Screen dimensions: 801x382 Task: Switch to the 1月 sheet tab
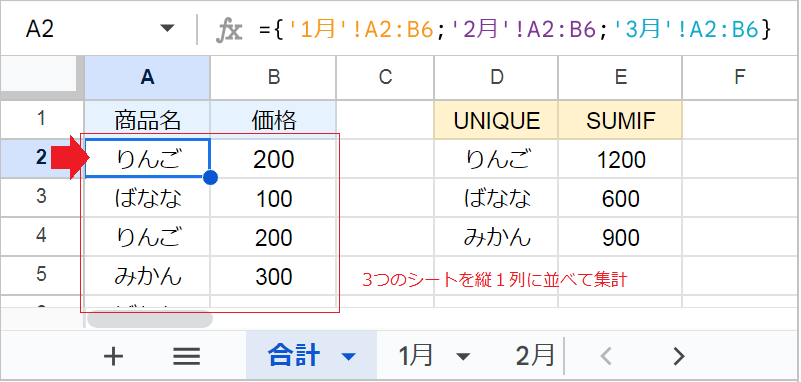[416, 355]
